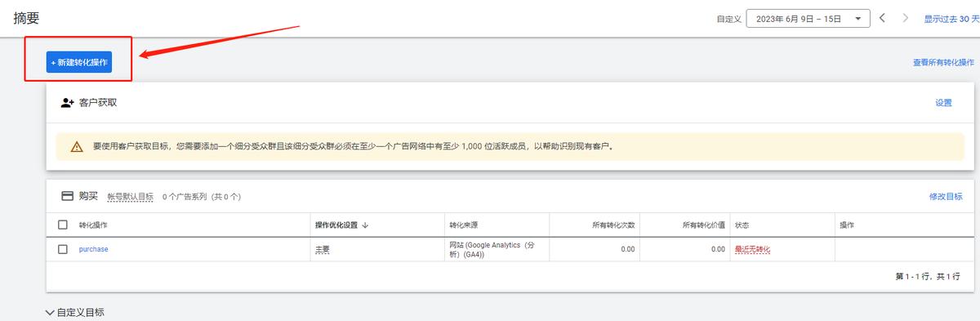The image size is (980, 321).
Task: Click the 状态 column header
Action: click(x=742, y=225)
